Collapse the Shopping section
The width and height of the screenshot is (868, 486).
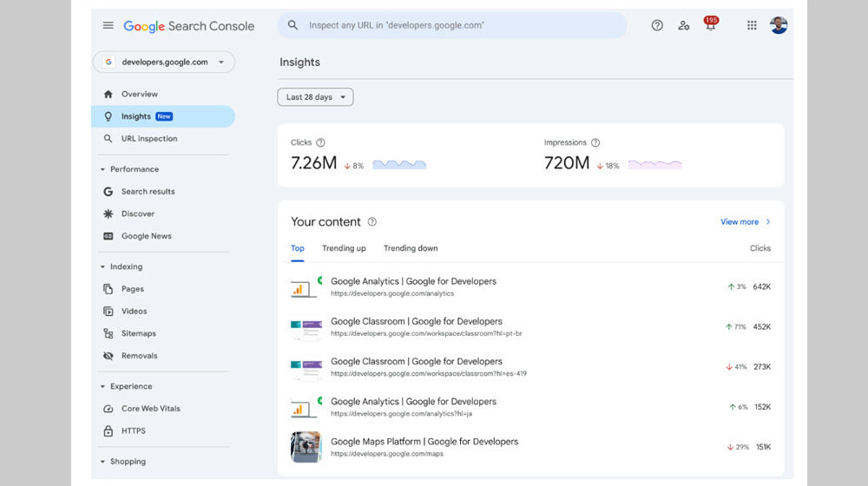click(102, 462)
